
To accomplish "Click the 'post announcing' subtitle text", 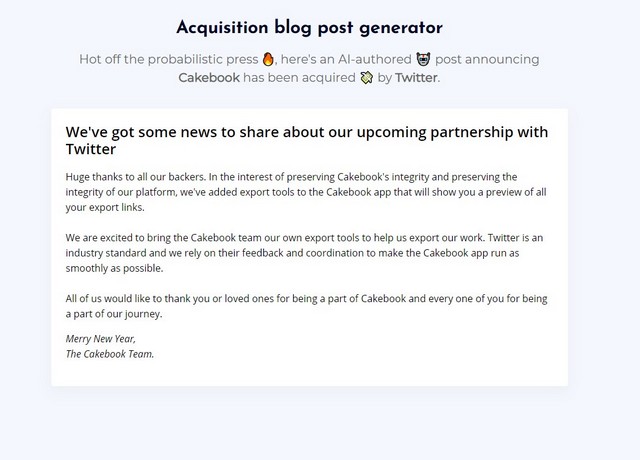I will [x=487, y=59].
